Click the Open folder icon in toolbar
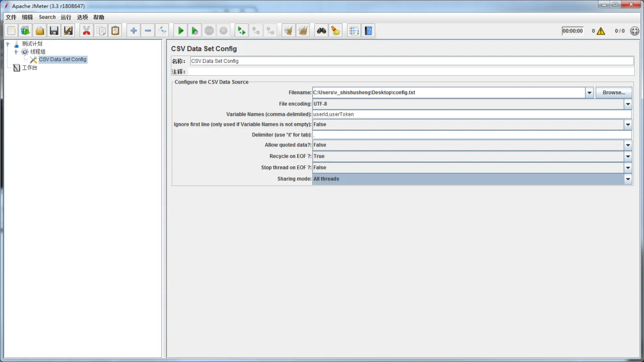644x362 pixels. 40,31
